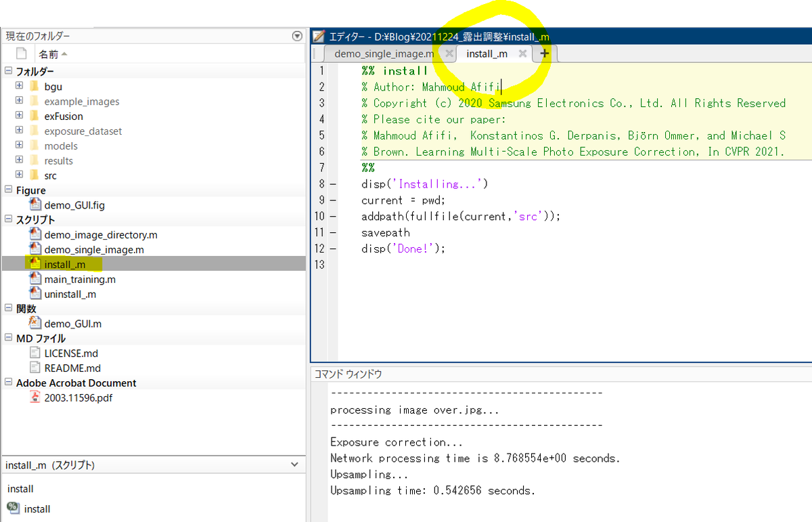Viewport: 812px width, 522px height.
Task: Switch to the demo_single_image.m editor tab
Action: [x=384, y=53]
